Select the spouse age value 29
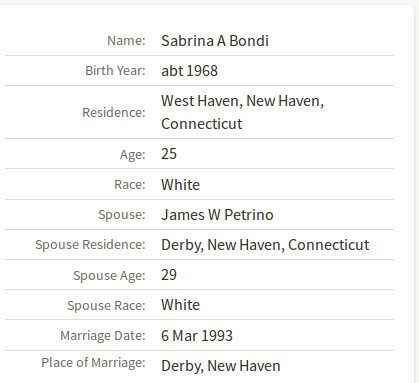 pos(169,275)
